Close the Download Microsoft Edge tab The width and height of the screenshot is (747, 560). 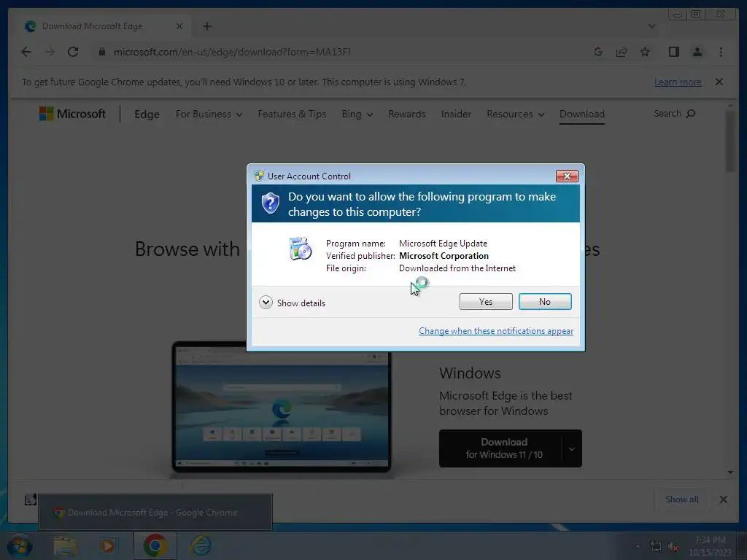pos(179,26)
